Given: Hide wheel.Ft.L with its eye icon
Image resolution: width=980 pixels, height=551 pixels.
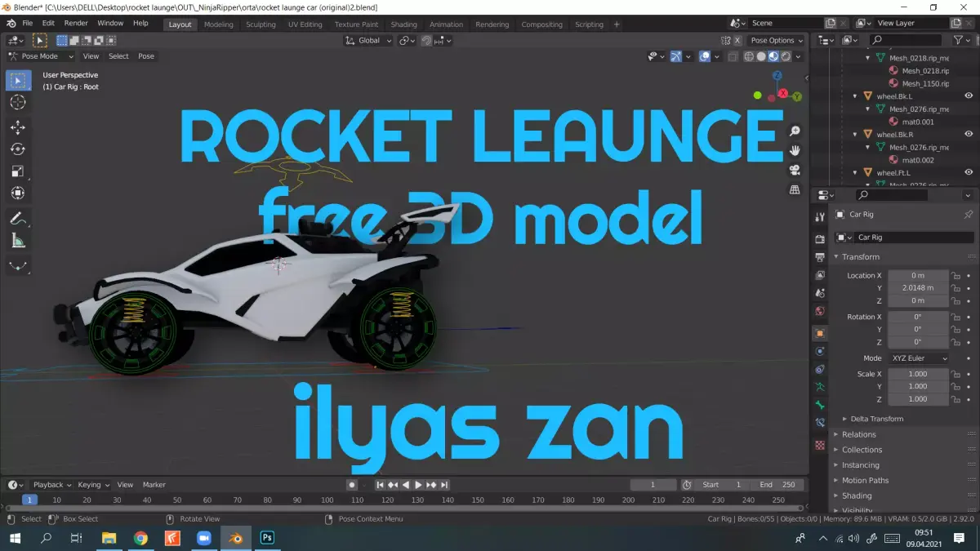Looking at the screenshot, I should [x=969, y=172].
